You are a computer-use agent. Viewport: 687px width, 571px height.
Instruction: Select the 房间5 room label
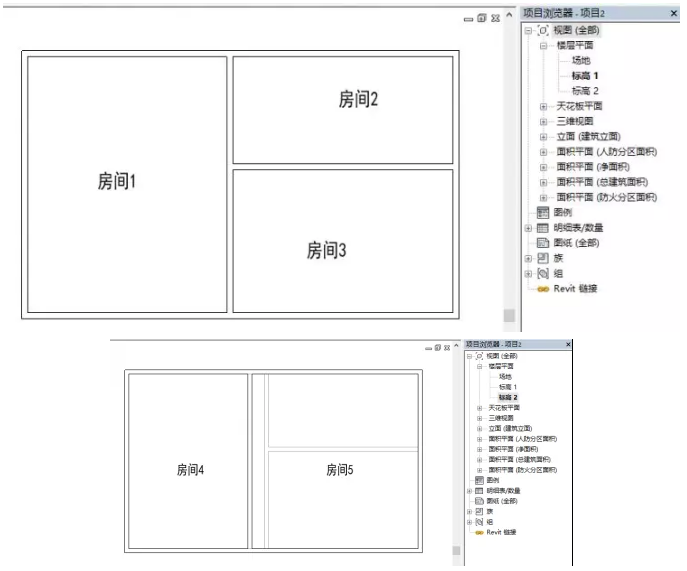pyautogui.click(x=343, y=469)
